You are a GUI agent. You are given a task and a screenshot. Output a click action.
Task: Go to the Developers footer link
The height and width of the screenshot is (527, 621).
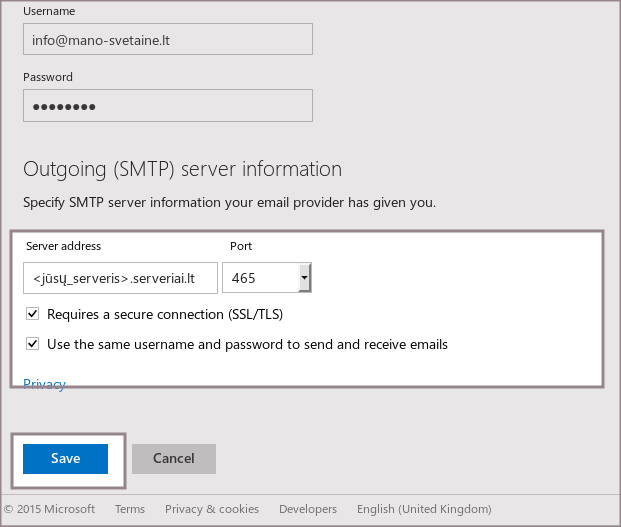[x=307, y=509]
